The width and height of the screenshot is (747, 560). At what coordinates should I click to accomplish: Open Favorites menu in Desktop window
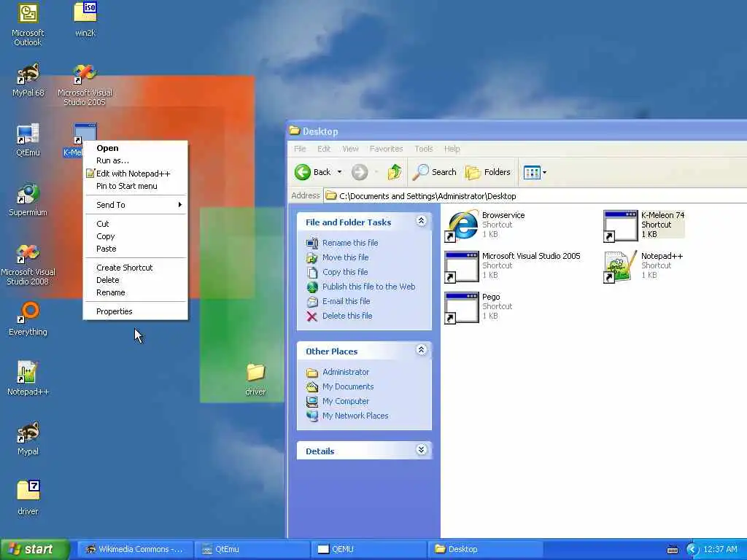tap(387, 149)
